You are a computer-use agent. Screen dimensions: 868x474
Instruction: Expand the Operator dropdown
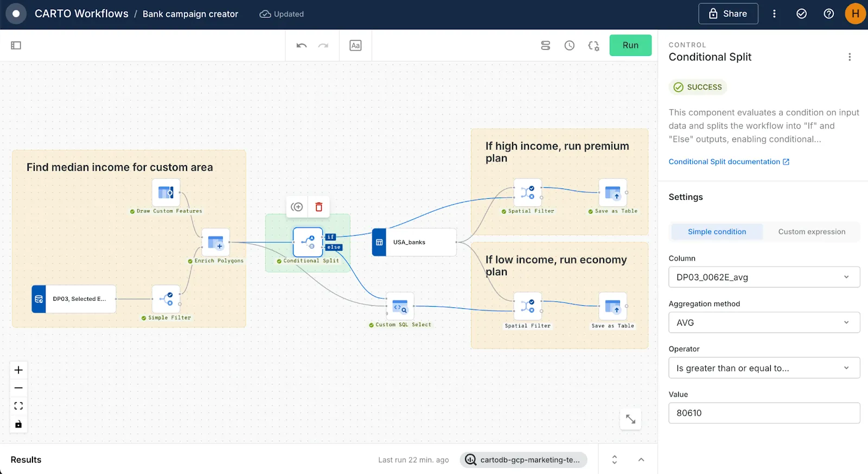coord(764,368)
